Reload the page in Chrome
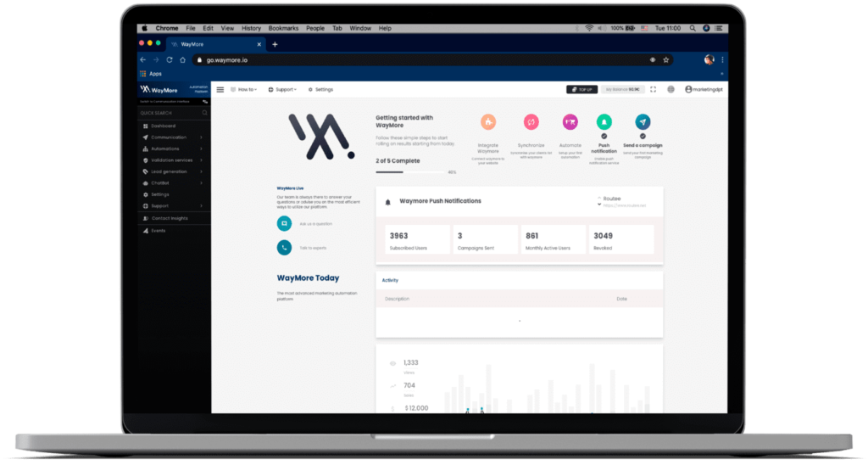 coord(170,60)
